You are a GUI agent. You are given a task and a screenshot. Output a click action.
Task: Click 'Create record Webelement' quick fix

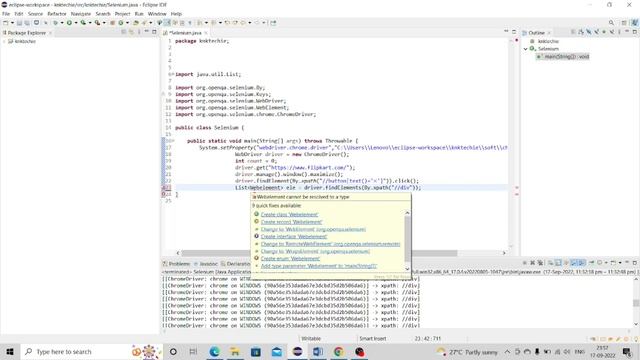point(291,222)
